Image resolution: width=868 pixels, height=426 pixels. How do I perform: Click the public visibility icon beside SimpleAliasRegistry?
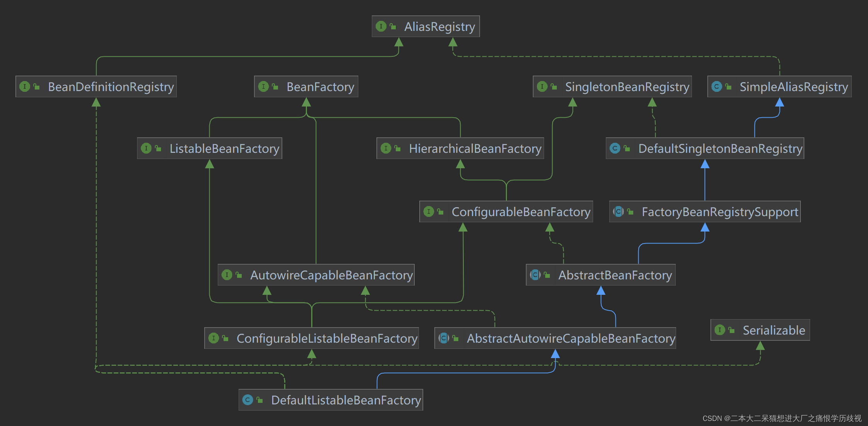coord(728,87)
